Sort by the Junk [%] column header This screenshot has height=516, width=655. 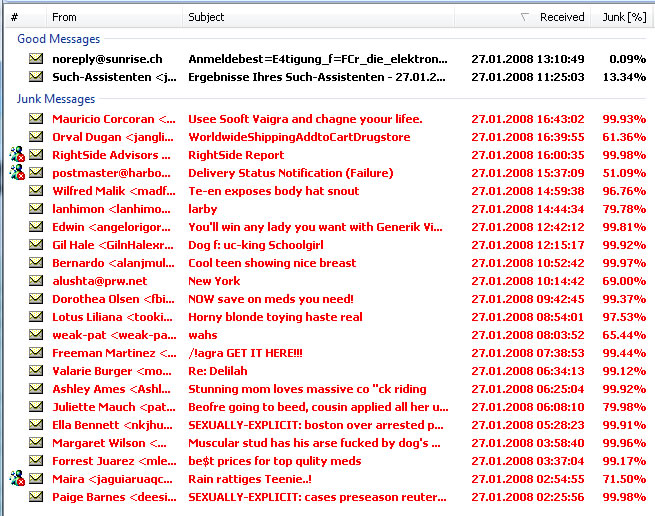624,17
